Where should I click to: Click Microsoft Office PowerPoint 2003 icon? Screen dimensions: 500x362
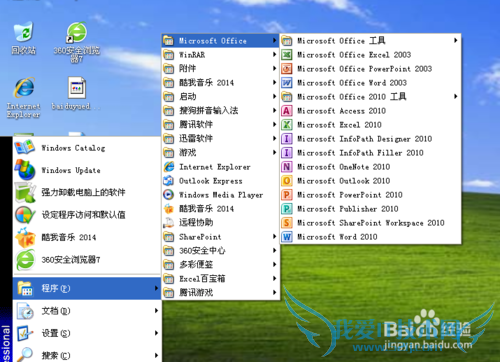click(x=287, y=69)
